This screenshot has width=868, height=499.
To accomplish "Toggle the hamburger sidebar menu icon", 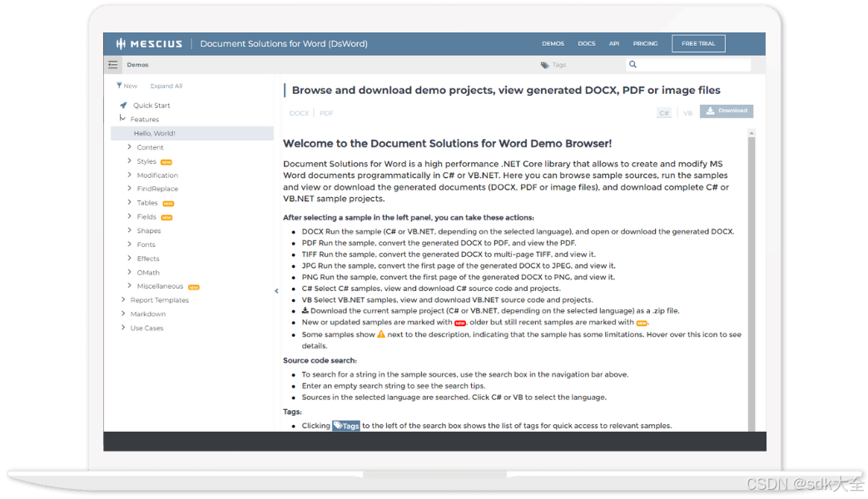I will pos(113,65).
